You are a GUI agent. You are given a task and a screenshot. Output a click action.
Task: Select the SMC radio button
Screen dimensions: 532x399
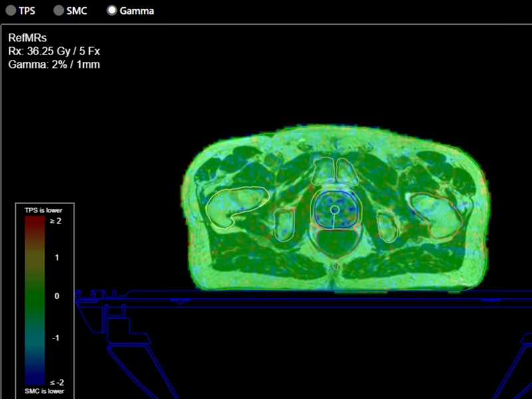click(59, 11)
